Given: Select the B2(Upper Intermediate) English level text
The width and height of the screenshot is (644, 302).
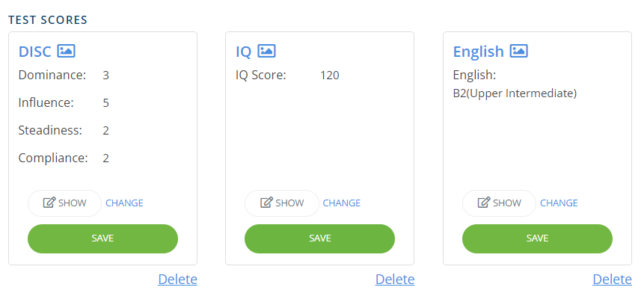Looking at the screenshot, I should 515,93.
